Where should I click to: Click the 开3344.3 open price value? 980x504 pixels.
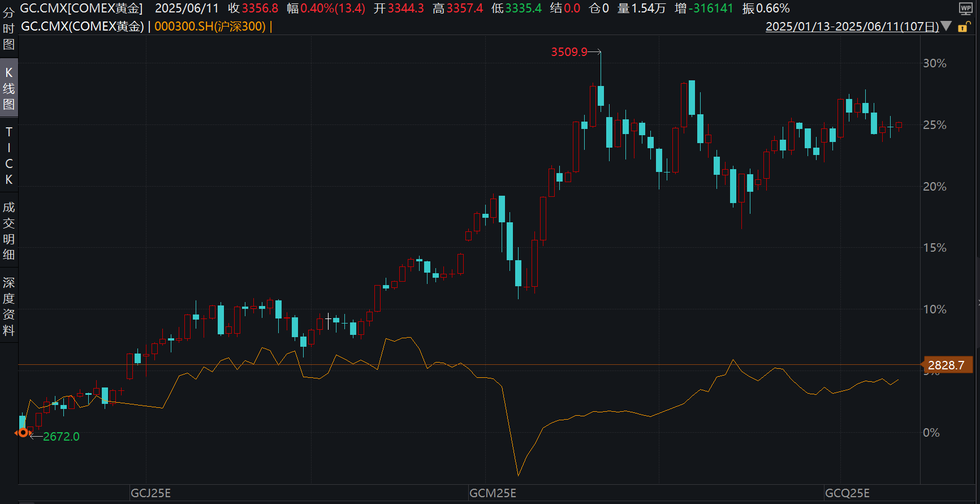point(399,8)
